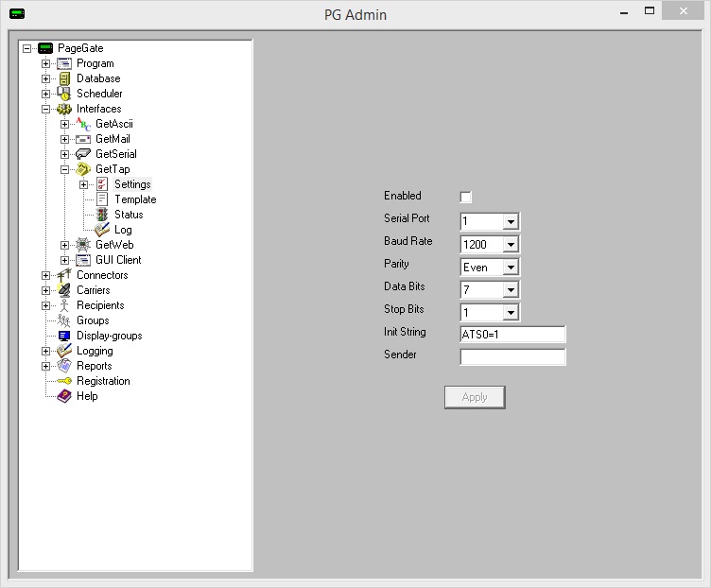The width and height of the screenshot is (711, 588).
Task: Open the Serial Port dropdown
Action: coord(511,222)
